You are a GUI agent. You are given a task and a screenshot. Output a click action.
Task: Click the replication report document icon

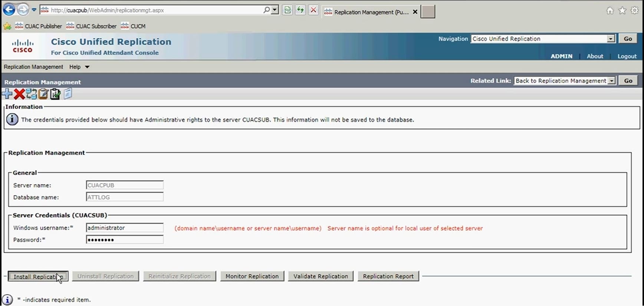(68, 94)
